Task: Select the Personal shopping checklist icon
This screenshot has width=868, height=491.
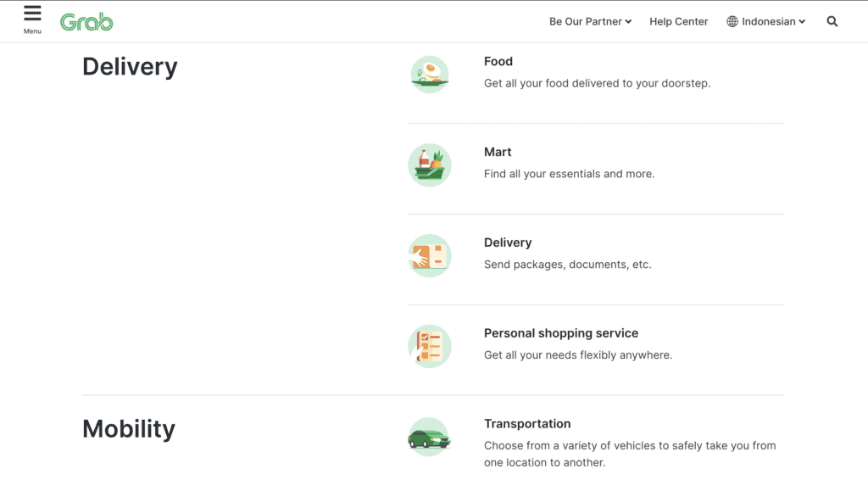Action: (x=430, y=347)
